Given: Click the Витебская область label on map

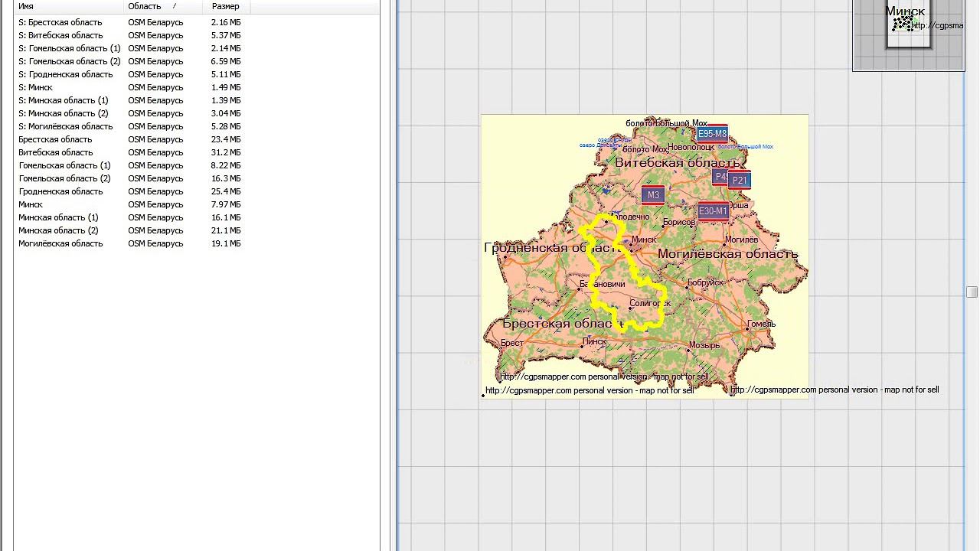Looking at the screenshot, I should tap(678, 162).
